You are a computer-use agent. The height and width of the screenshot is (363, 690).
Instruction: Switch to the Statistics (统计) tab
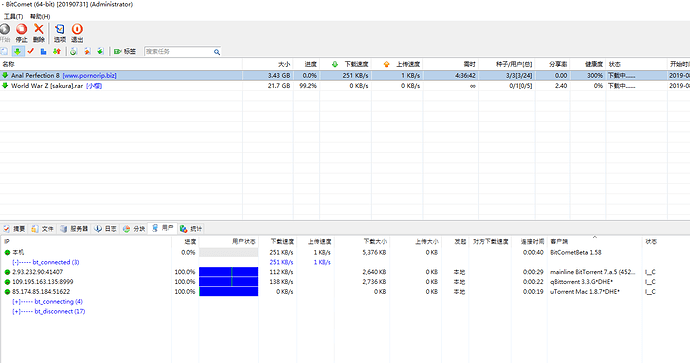[x=191, y=229]
